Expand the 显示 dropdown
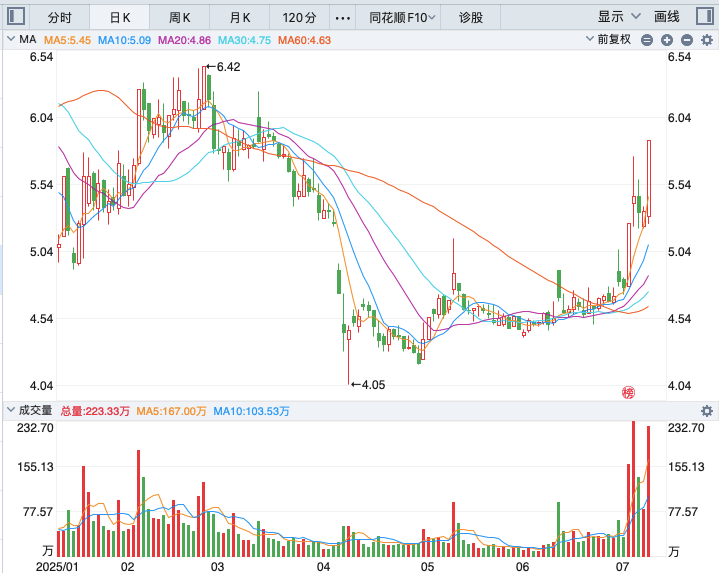Viewport: 719px width, 573px height. 619,17
